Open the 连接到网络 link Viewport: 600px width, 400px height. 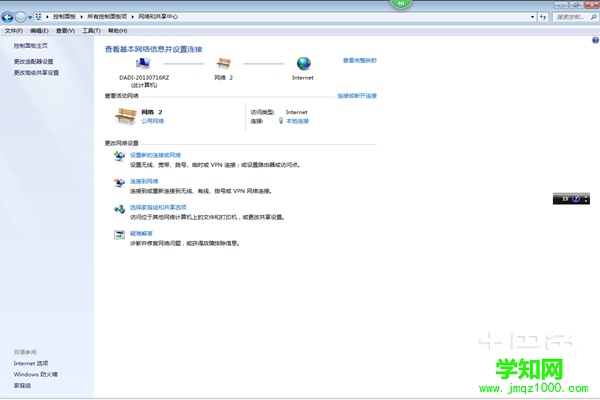pyautogui.click(x=144, y=181)
